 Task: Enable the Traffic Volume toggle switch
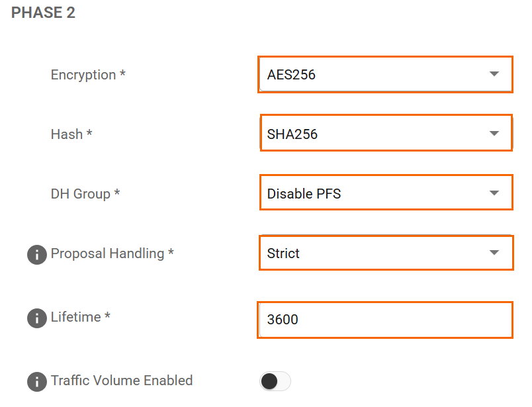275,381
